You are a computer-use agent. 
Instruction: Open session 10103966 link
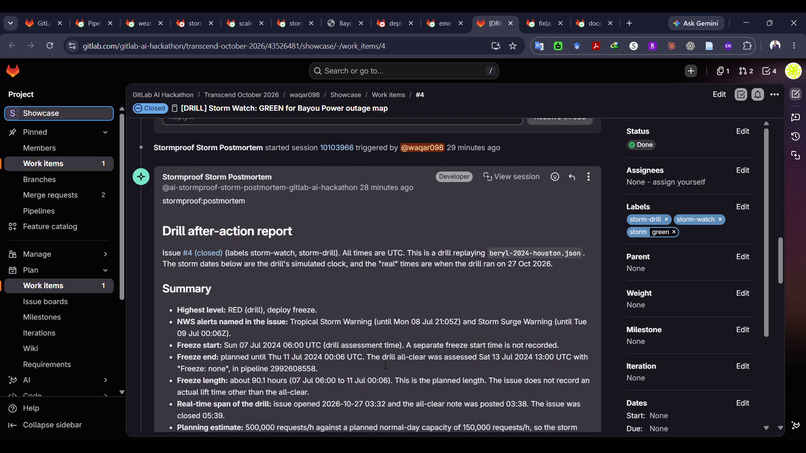click(x=337, y=148)
